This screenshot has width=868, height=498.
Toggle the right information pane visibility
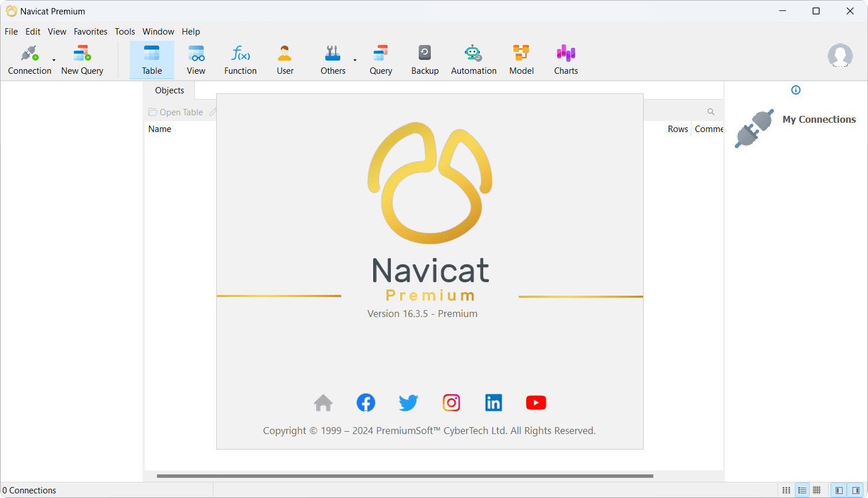pyautogui.click(x=855, y=490)
